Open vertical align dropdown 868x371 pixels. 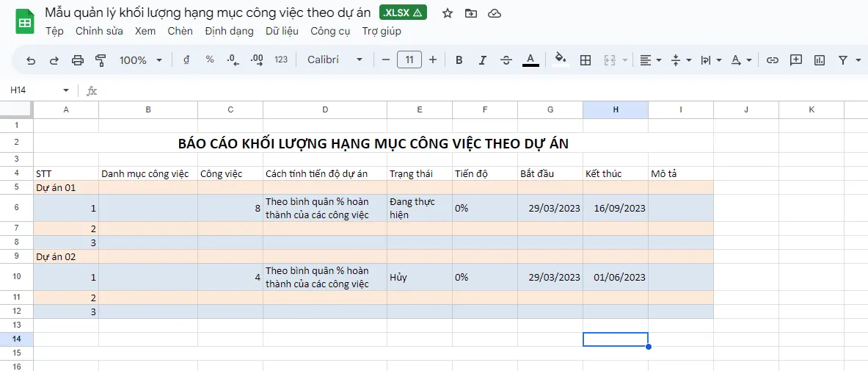[681, 60]
